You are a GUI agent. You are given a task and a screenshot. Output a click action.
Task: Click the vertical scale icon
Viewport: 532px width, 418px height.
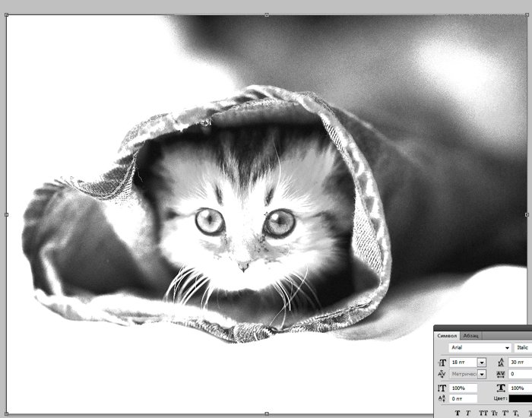coord(442,388)
